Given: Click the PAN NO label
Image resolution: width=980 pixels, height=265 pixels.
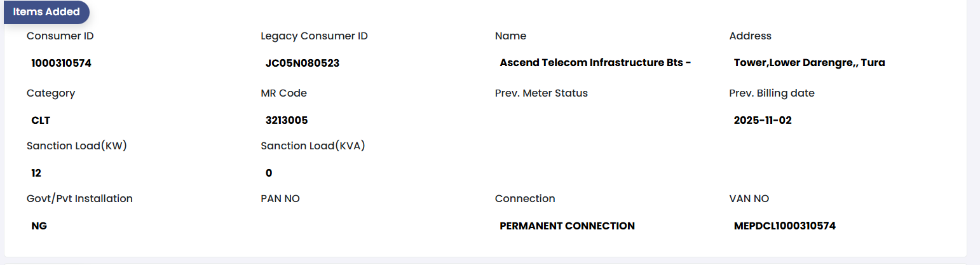Looking at the screenshot, I should coord(280,199).
